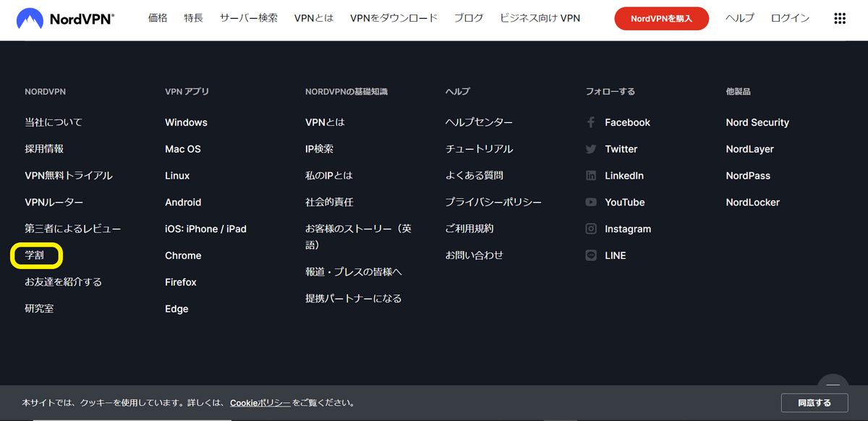Open 第三者によるレビュー link
This screenshot has width=868, height=421.
click(73, 229)
